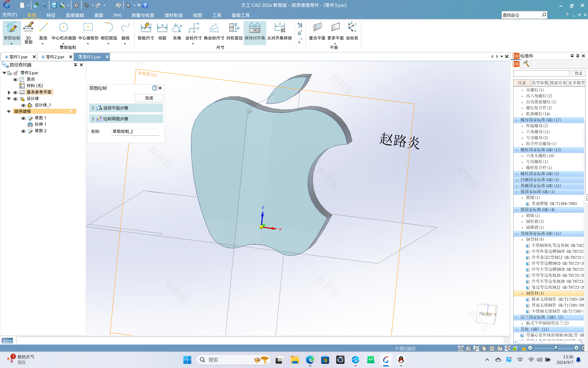Click the 完成 button

(x=149, y=98)
